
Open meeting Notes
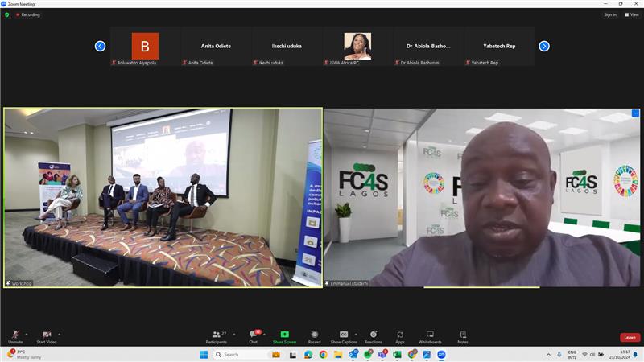[x=463, y=337]
